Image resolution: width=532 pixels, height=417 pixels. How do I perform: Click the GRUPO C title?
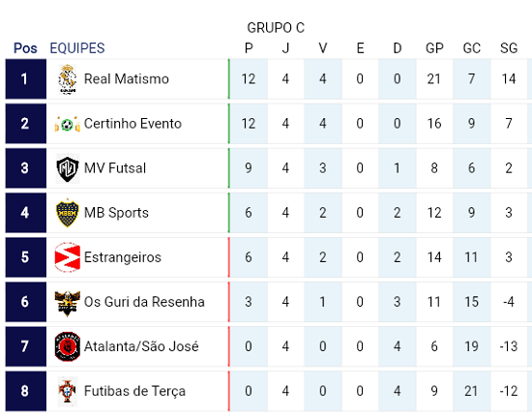click(276, 28)
